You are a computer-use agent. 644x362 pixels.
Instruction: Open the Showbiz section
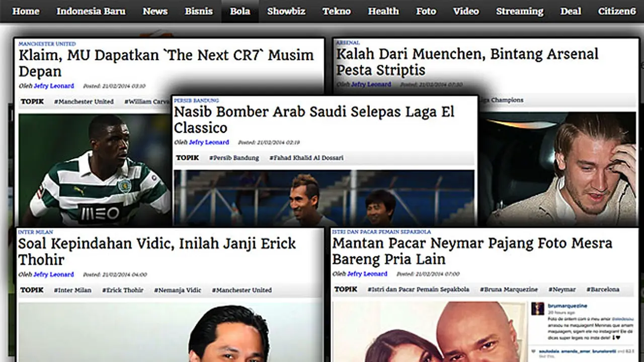(286, 11)
